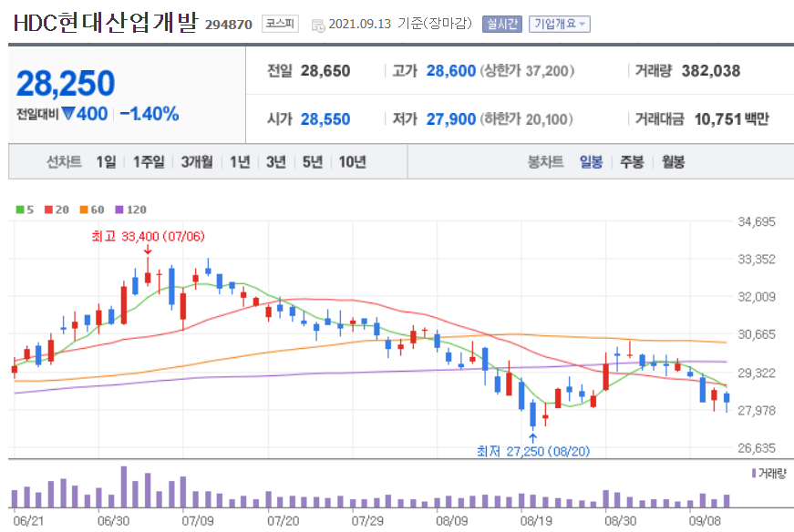Click the blue down-triangle next to 400
This screenshot has height=532, width=794.
click(x=67, y=114)
